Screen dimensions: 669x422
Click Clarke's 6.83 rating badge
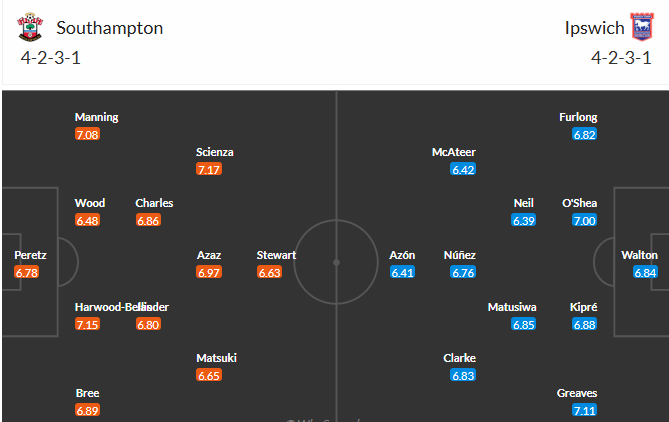pos(463,375)
